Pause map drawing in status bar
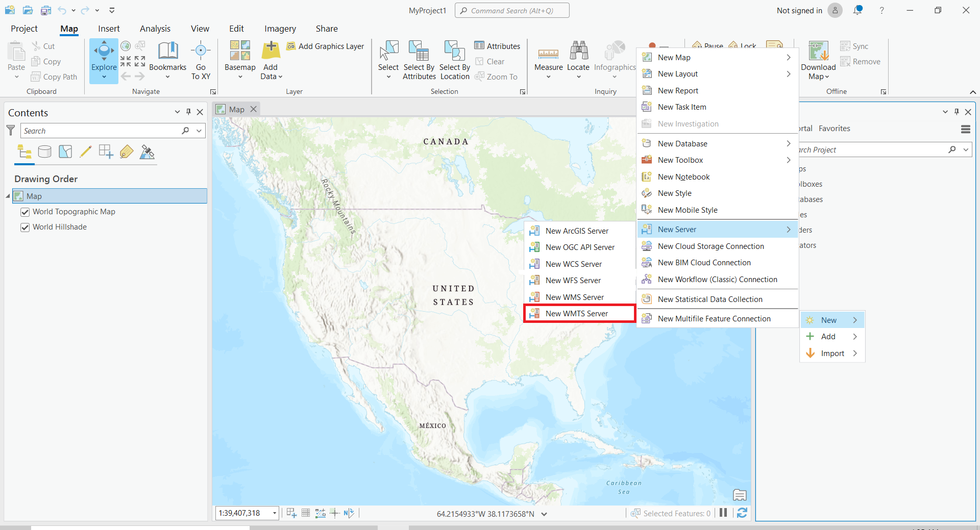Screen dimensions: 980x530 point(723,513)
